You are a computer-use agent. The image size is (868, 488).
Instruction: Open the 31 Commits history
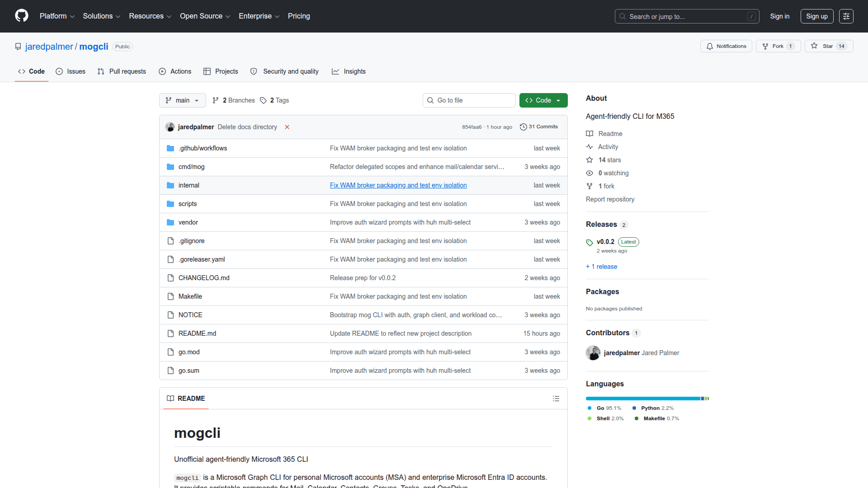pos(539,127)
